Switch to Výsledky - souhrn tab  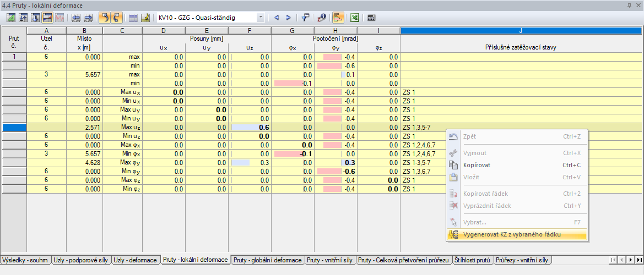[26, 260]
